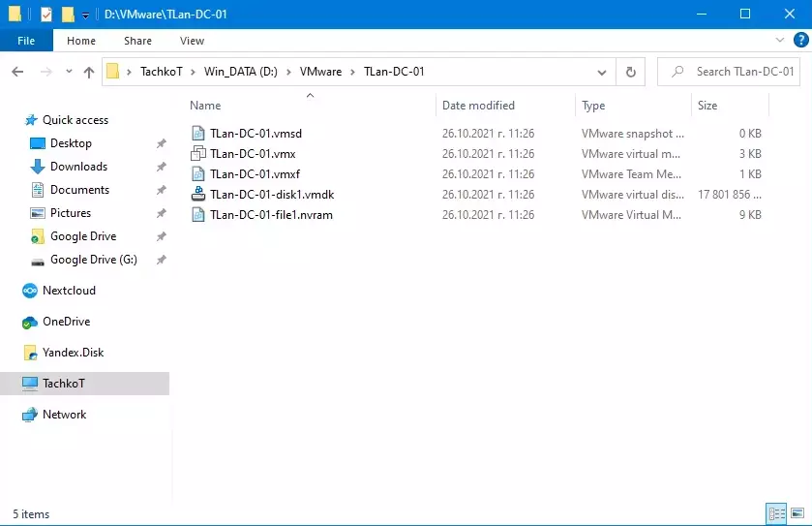This screenshot has width=812, height=526.
Task: Sort by Type column header
Action: (633, 106)
